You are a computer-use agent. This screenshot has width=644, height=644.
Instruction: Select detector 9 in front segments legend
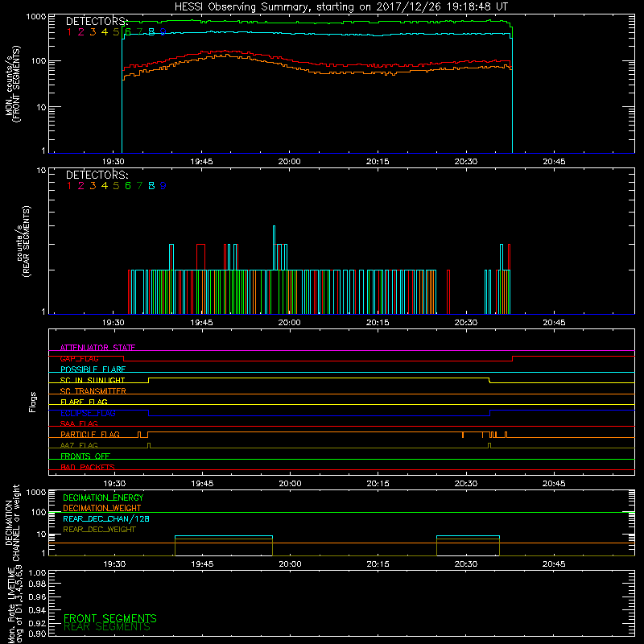163,32
